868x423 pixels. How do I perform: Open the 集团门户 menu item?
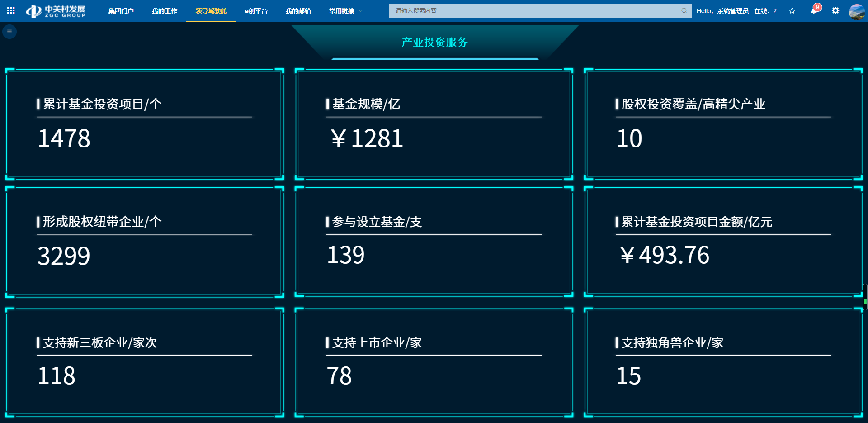click(121, 11)
